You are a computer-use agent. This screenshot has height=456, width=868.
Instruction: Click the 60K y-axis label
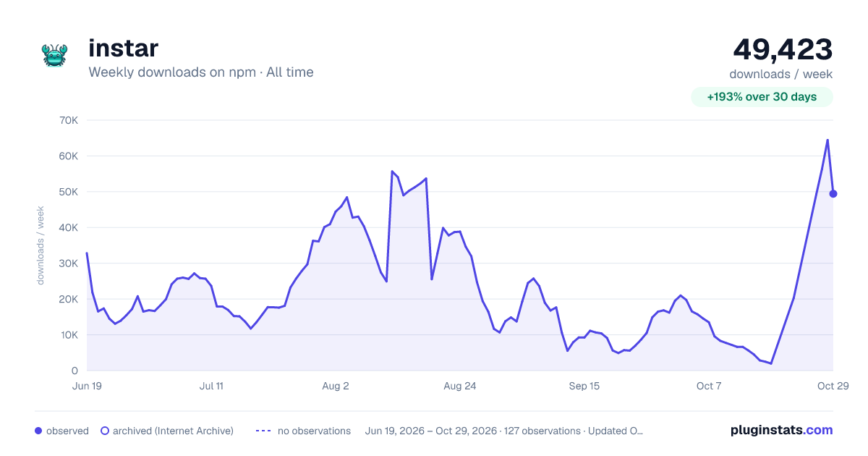(68, 156)
